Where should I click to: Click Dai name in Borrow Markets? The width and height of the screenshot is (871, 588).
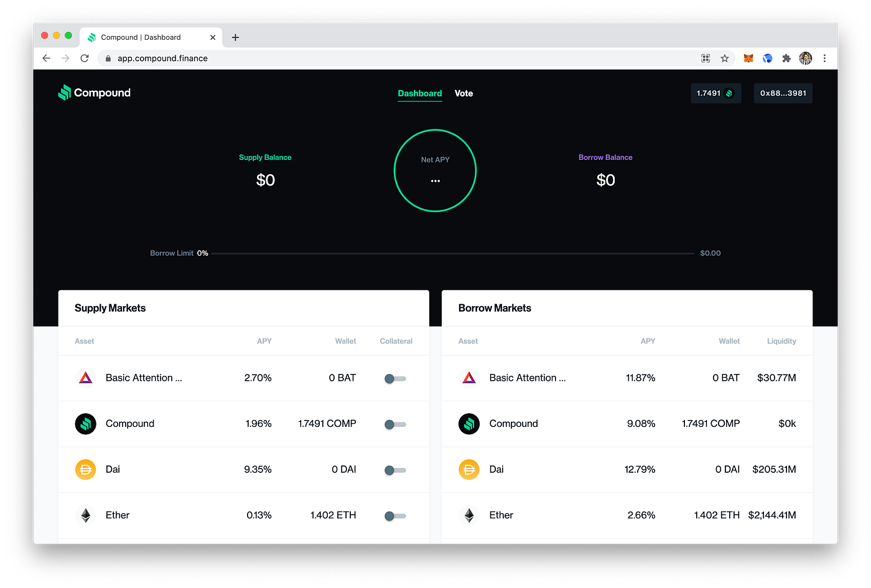[496, 469]
